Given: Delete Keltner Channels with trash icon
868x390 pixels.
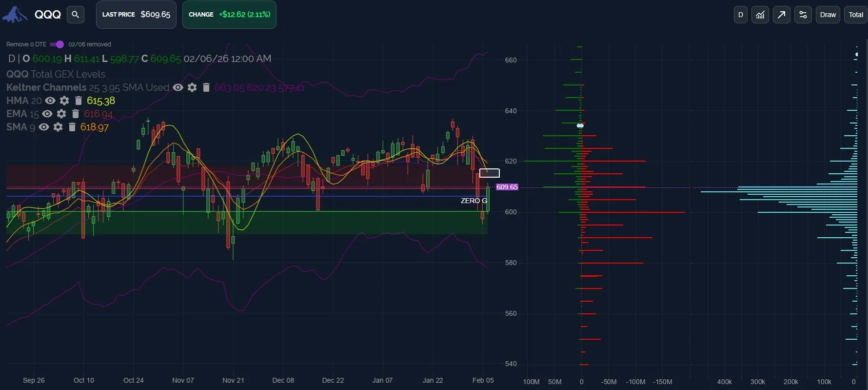Looking at the screenshot, I should [206, 87].
